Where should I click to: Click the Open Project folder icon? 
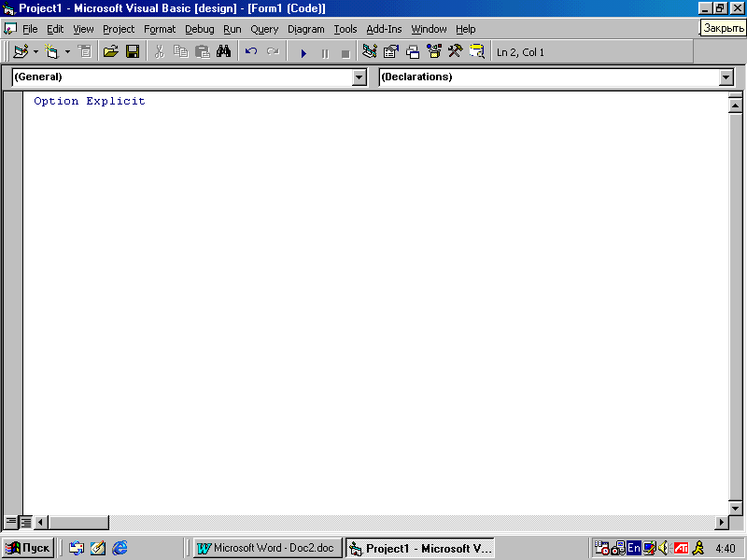tap(110, 51)
